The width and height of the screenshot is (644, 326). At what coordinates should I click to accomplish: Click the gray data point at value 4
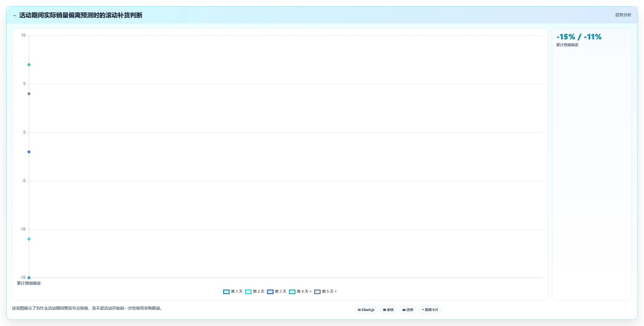click(x=29, y=94)
